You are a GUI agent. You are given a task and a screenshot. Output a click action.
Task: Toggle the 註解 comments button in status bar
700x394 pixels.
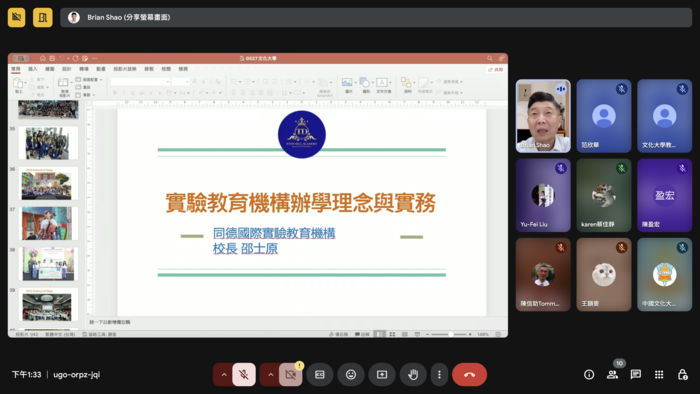(362, 334)
